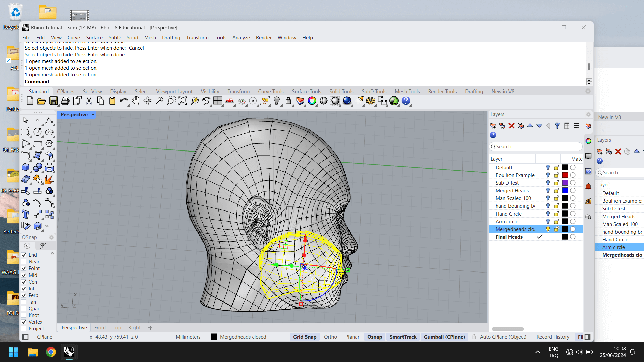
Task: Click the viewport layout dropdown arrow
Action: (x=93, y=115)
